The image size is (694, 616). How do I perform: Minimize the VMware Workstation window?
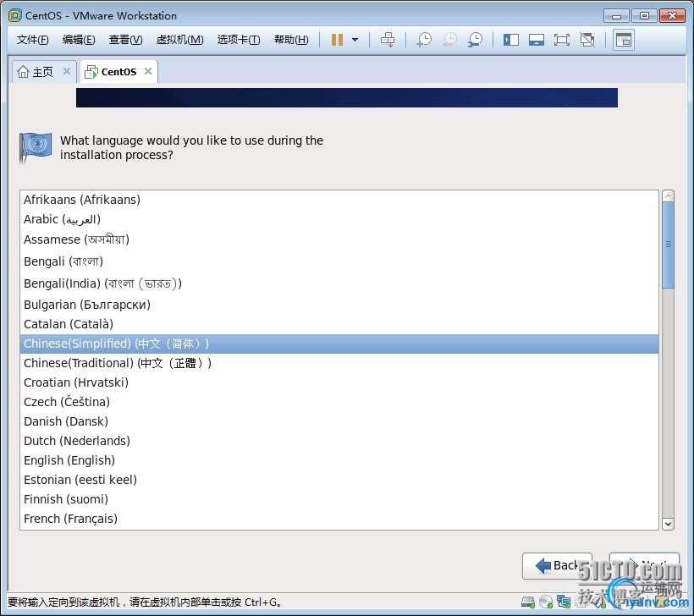[616, 16]
